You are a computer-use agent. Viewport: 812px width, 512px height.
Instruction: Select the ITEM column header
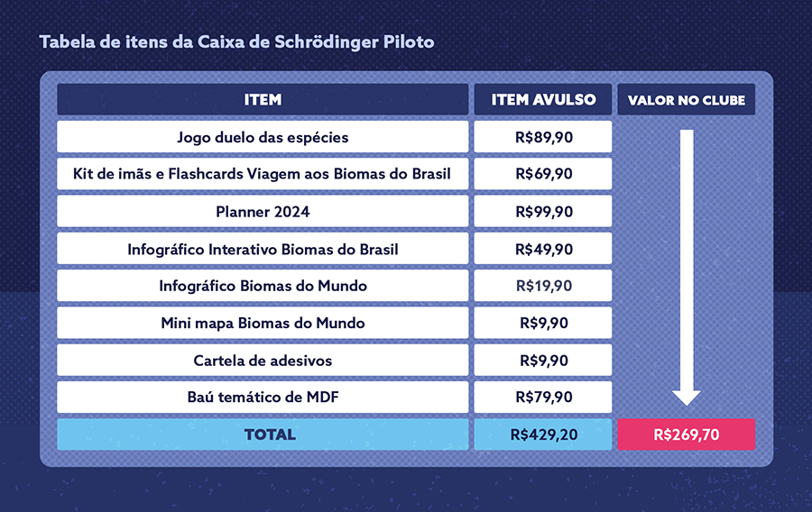coord(263,100)
